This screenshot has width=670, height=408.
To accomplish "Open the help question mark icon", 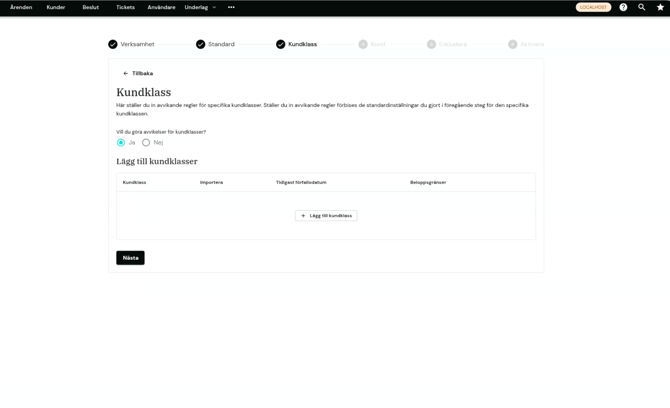I will (623, 7).
